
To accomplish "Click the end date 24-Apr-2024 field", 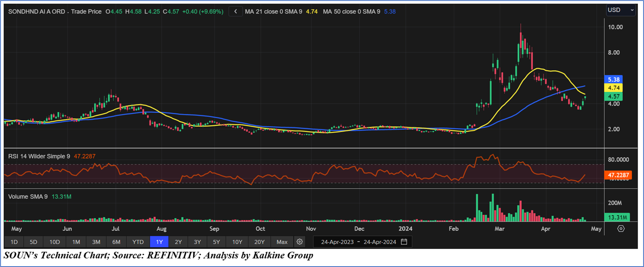I will (x=380, y=242).
